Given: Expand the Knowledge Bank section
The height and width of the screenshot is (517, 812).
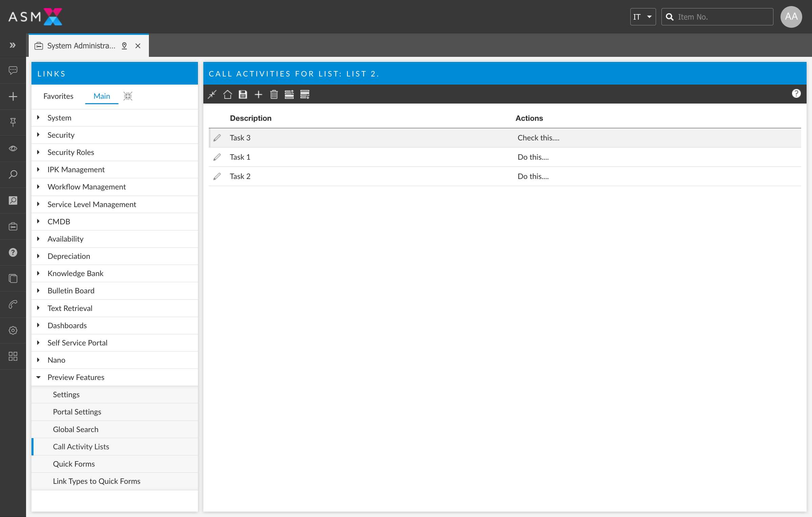Looking at the screenshot, I should coord(39,273).
